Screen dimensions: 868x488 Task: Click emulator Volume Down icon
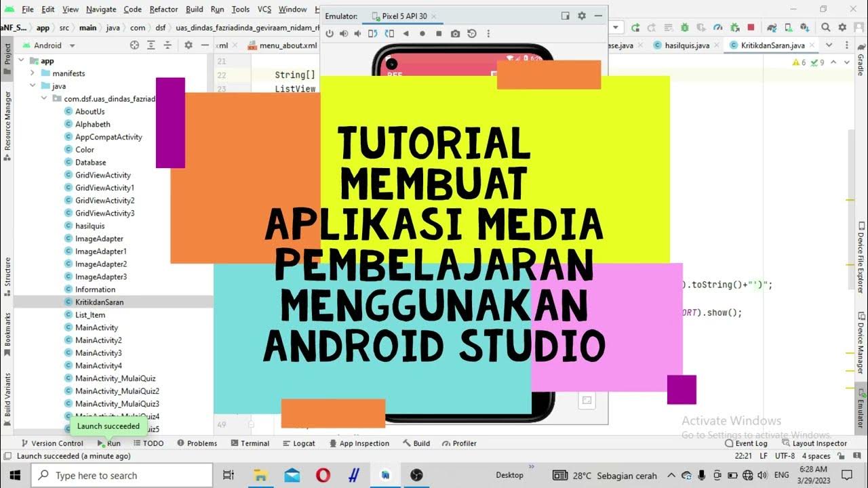point(358,33)
